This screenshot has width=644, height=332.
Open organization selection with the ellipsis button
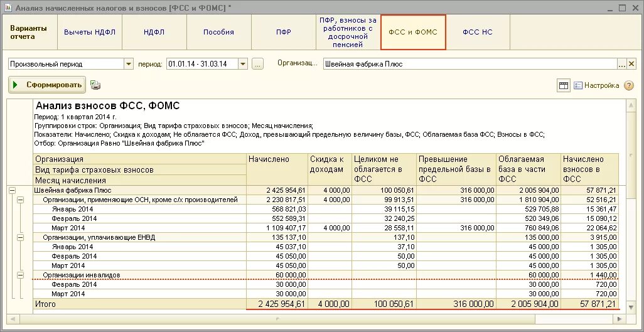[x=623, y=63]
